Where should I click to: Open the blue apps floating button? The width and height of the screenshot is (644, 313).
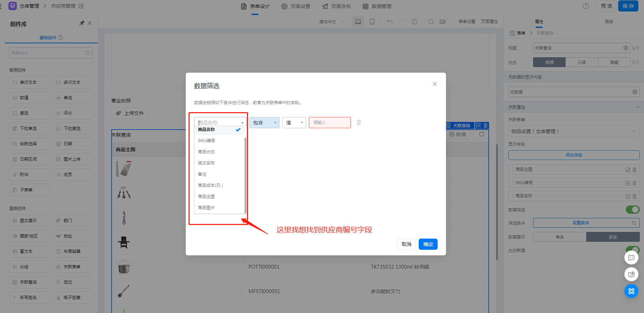click(x=631, y=291)
